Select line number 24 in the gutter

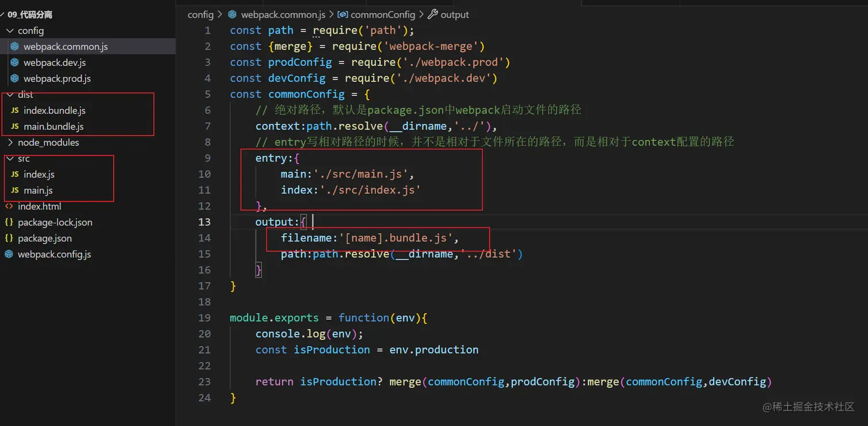[x=204, y=397]
